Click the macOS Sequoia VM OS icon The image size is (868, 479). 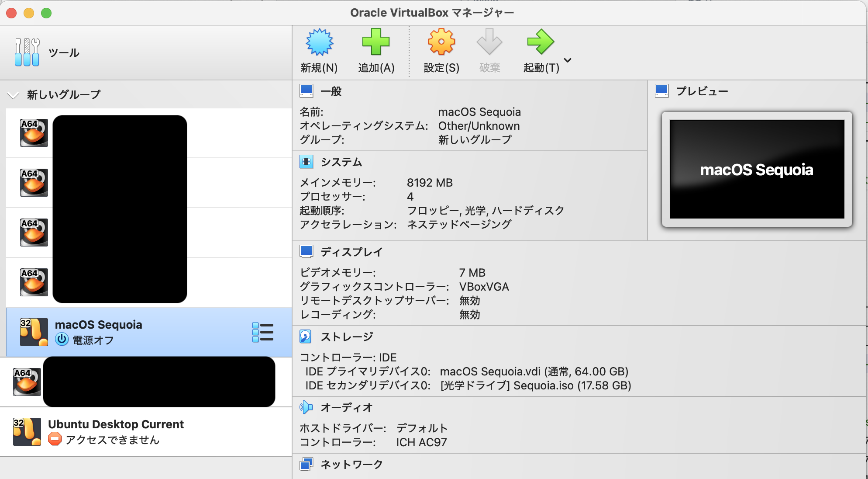pyautogui.click(x=34, y=332)
